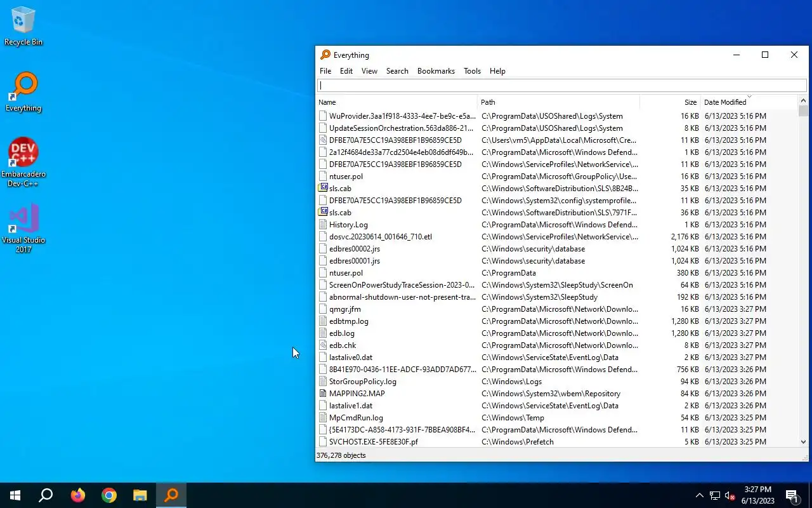Click the C:\Windows\Prefetch path cell
Screen dimensions: 812x508
coord(518,442)
